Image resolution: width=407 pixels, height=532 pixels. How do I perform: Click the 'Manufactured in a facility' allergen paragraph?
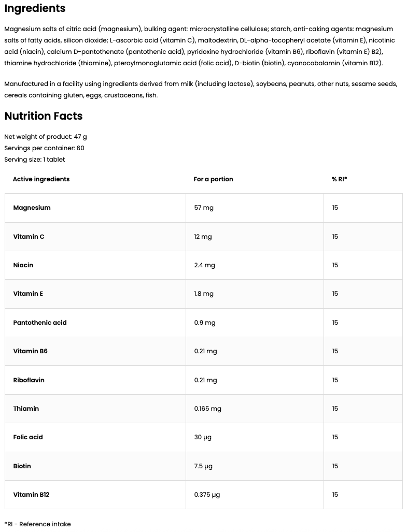[x=200, y=90]
